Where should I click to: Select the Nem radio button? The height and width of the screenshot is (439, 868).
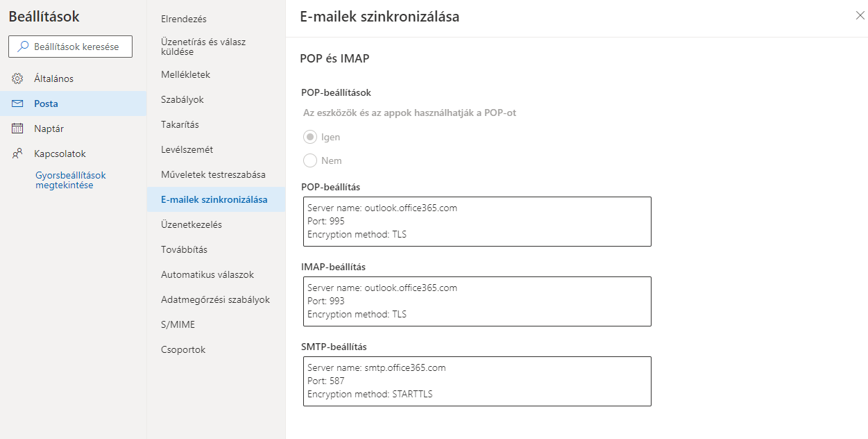point(310,160)
